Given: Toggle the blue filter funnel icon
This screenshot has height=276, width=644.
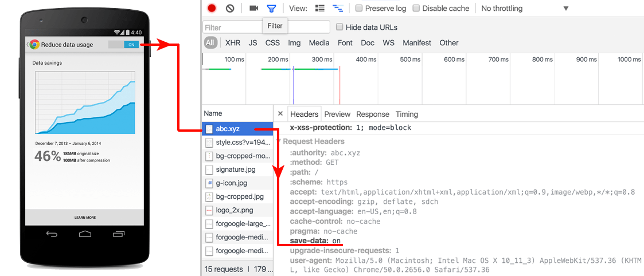Looking at the screenshot, I should point(271,8).
